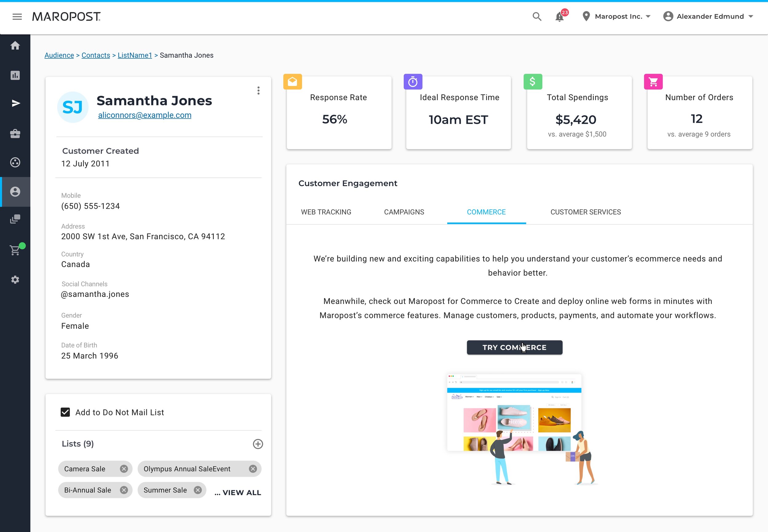Add a new list with plus icon

(258, 444)
